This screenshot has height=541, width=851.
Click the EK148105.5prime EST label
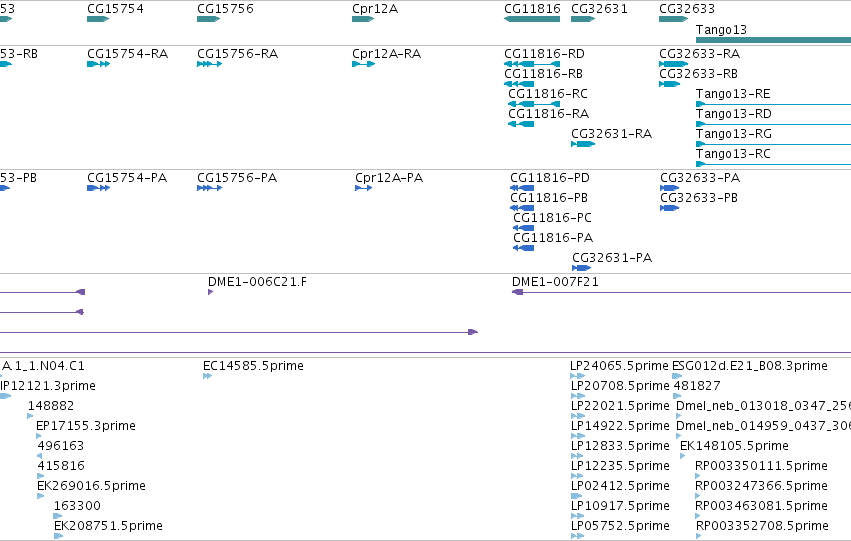734,446
